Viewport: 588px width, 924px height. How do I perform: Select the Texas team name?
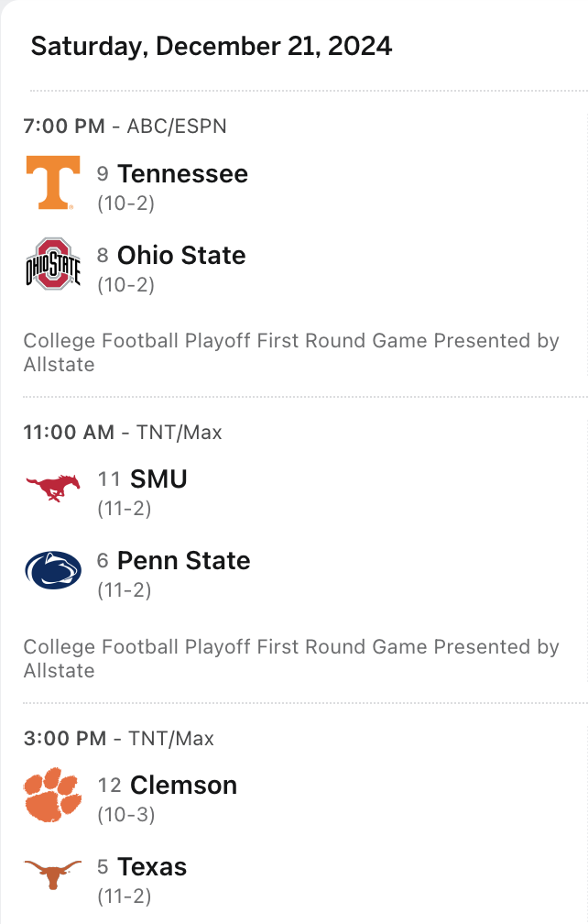(x=152, y=866)
